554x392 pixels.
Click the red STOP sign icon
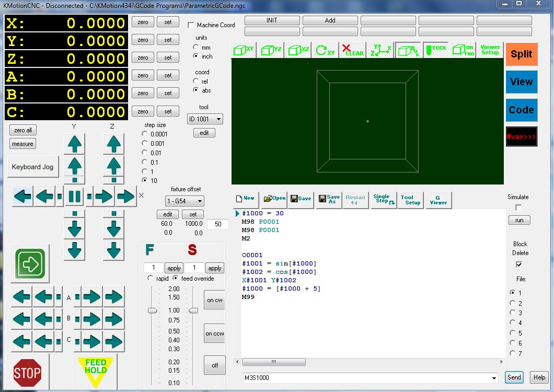coord(27,372)
